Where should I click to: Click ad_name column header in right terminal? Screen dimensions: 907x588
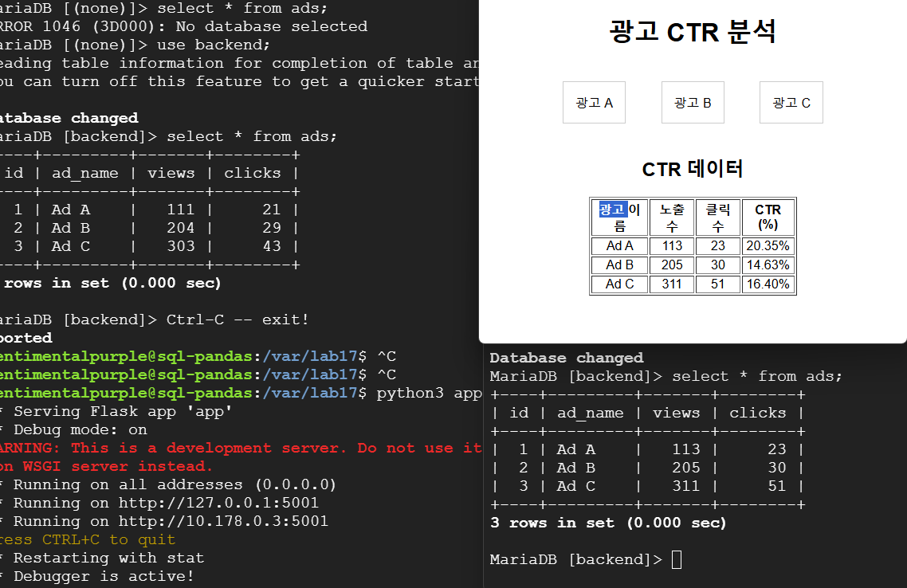(590, 414)
